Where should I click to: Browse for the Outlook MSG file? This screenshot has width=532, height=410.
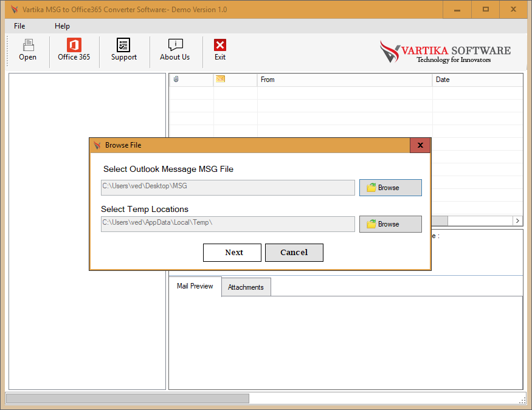[x=390, y=188]
